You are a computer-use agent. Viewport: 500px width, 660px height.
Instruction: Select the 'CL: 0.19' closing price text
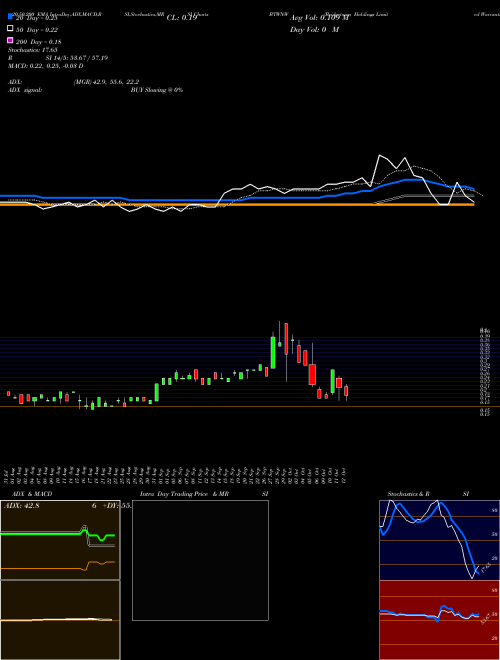(x=182, y=18)
